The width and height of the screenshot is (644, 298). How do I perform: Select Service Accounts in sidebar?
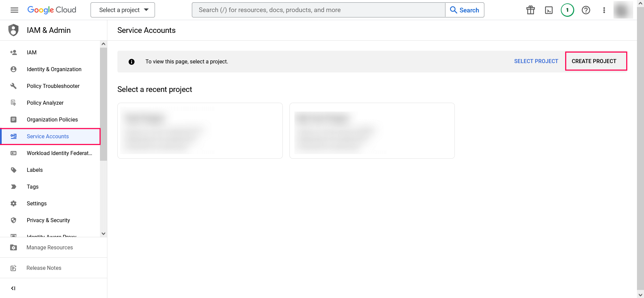50,136
